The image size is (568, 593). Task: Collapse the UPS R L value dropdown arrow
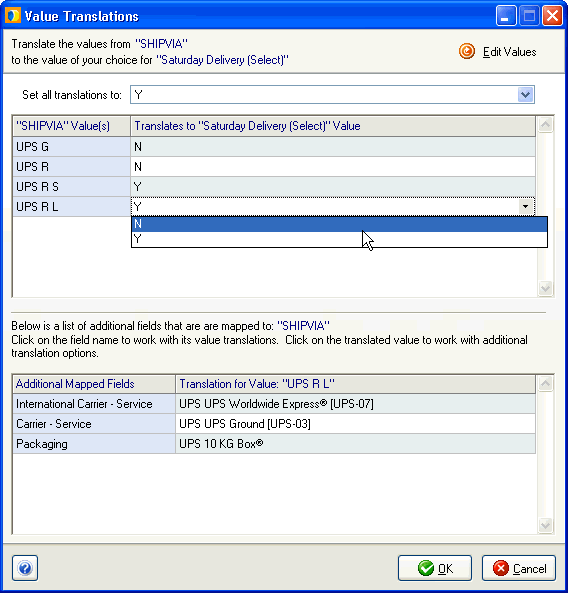tap(525, 206)
